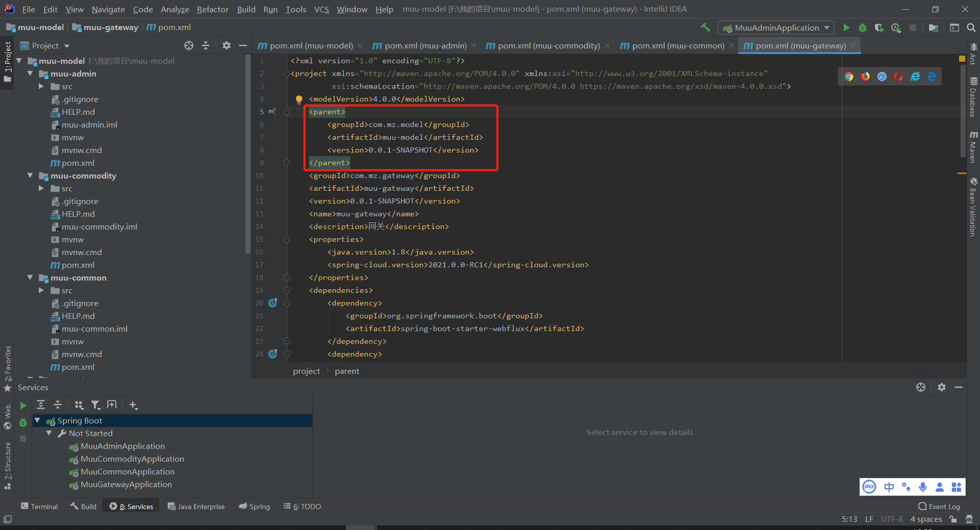
Task: Open the Navigate menu
Action: (108, 9)
